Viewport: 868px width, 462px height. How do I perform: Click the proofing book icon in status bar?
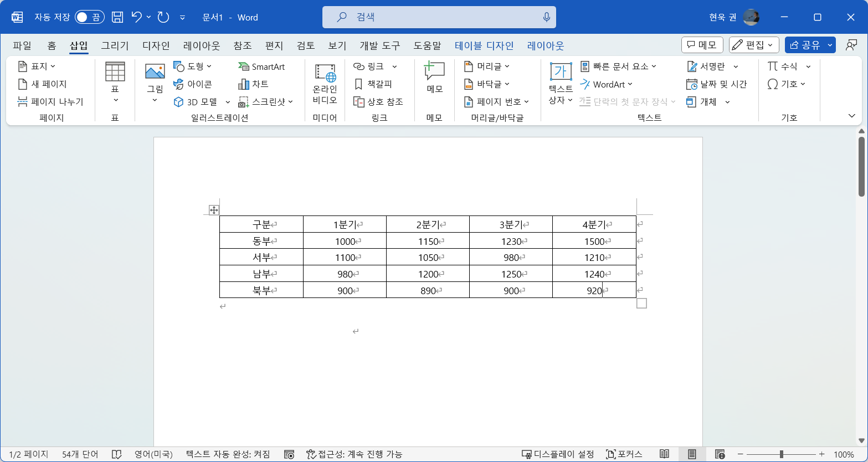pyautogui.click(x=116, y=454)
